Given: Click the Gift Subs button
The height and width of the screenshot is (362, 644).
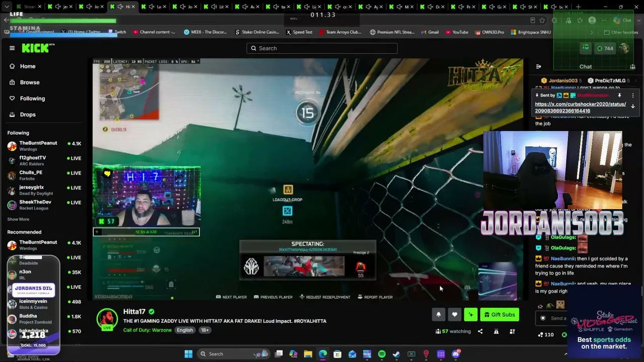Looking at the screenshot, I should (x=499, y=315).
